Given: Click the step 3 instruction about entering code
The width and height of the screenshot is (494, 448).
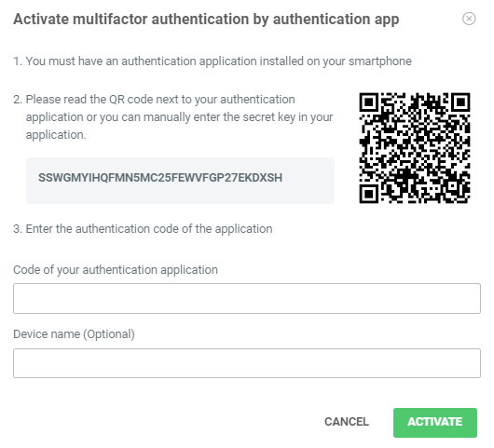Looking at the screenshot, I should 143,229.
